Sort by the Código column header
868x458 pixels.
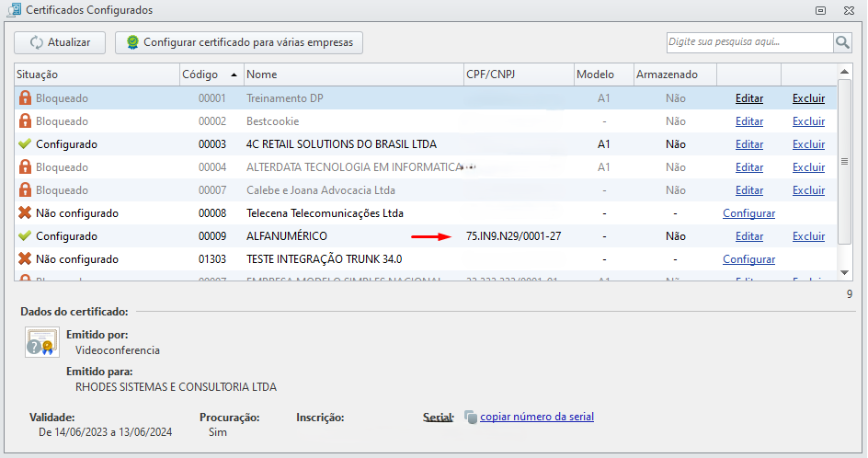tap(212, 74)
